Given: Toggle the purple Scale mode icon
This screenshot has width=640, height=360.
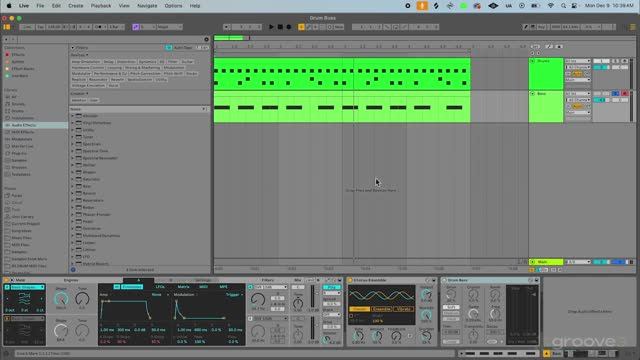Looking at the screenshot, I should [x=136, y=27].
